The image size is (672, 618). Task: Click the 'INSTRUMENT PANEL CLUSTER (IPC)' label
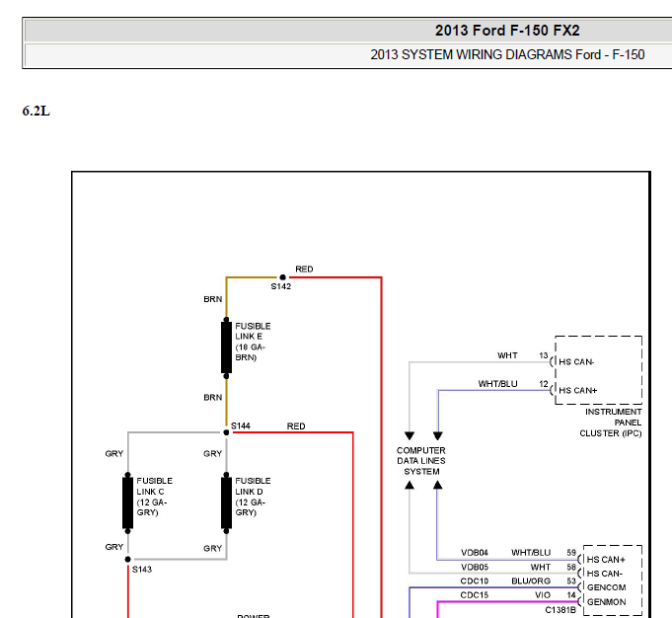pyautogui.click(x=611, y=423)
